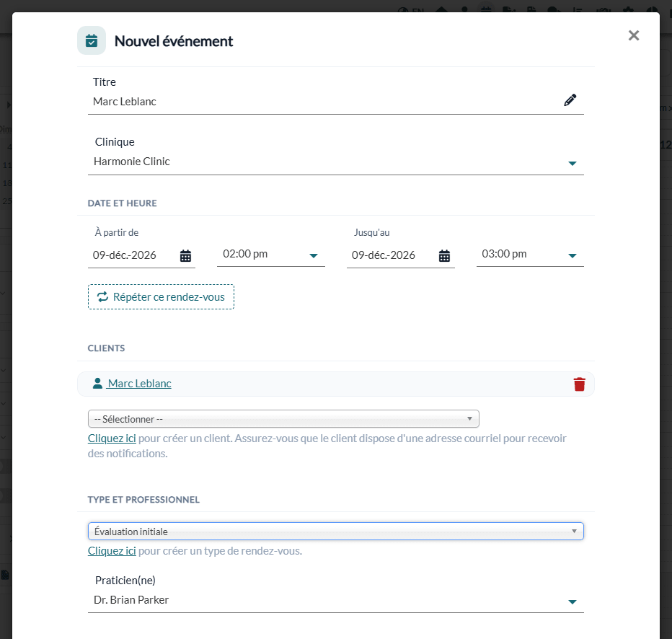
Task: Open the Évaluation initiale appointment type dropdown
Action: click(x=335, y=532)
